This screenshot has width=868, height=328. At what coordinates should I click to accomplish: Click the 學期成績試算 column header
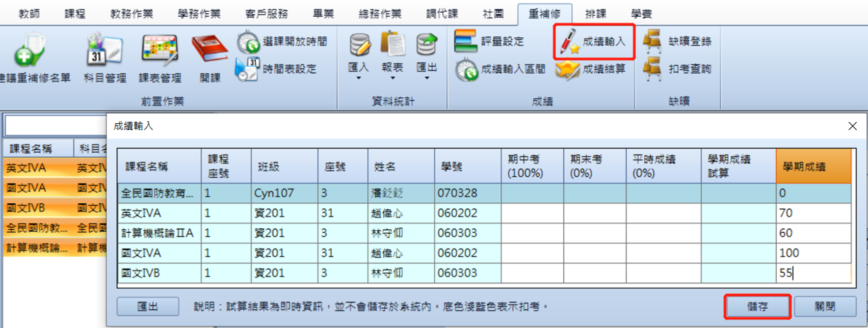(x=738, y=166)
